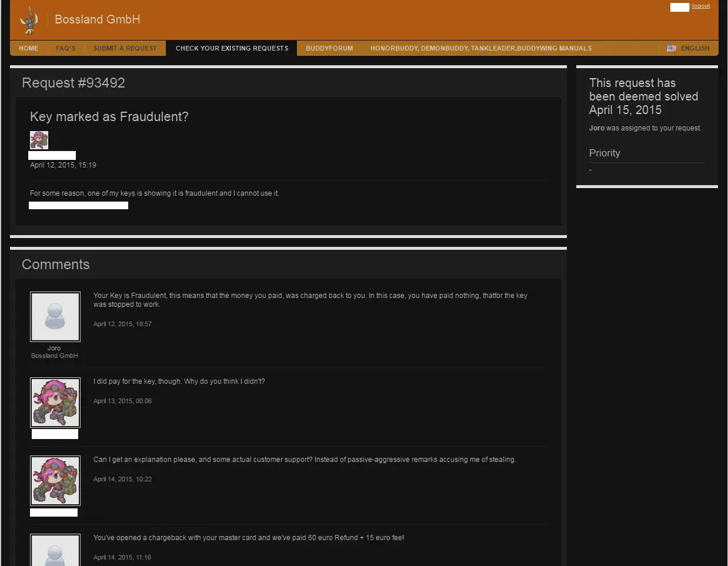Click user avatar beside customer support complaint

55,481
